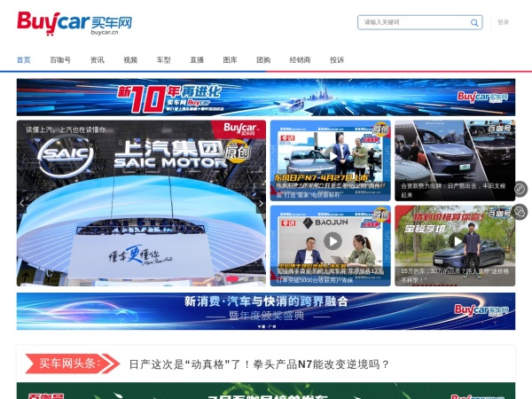Click the Buycar 买车网 logo

[x=74, y=23]
